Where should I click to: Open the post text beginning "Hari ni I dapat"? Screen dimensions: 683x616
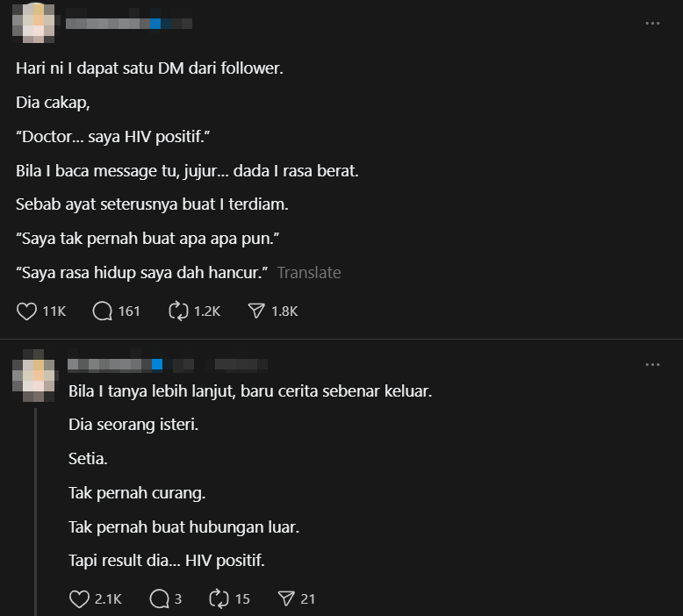pyautogui.click(x=149, y=68)
